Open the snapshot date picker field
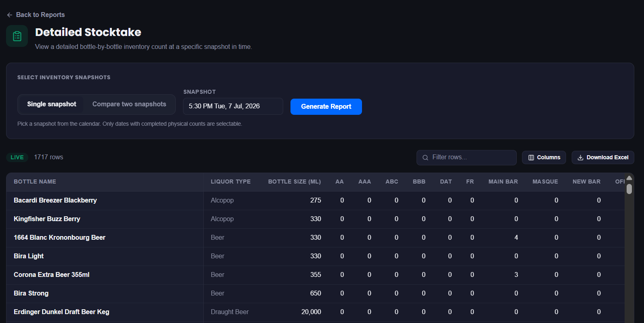 point(233,106)
